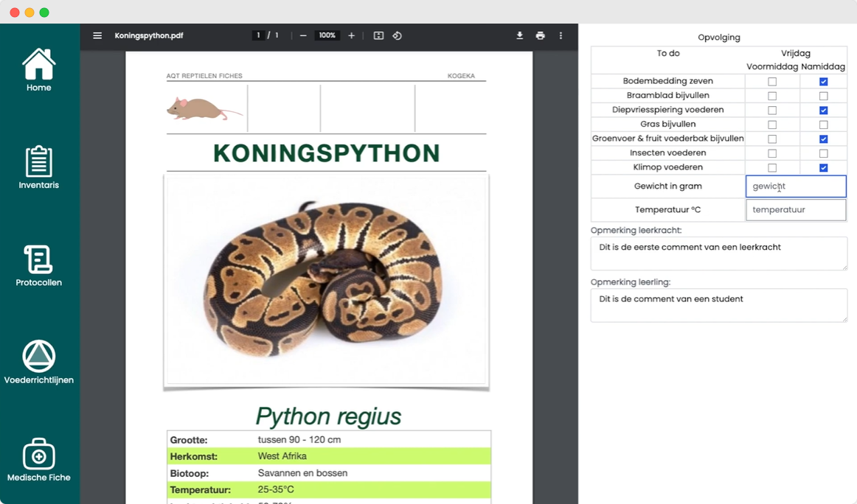Image resolution: width=857 pixels, height=504 pixels.
Task: Open the PDF viewer hamburger menu
Action: pyautogui.click(x=97, y=35)
